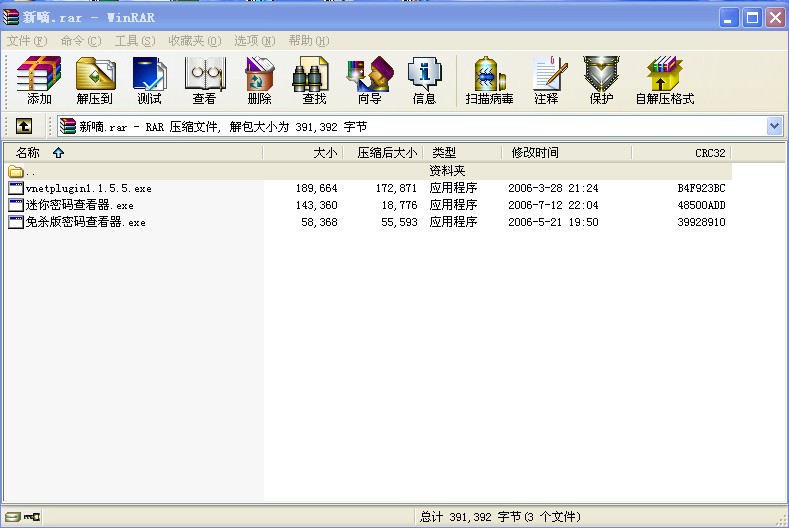The height and width of the screenshot is (528, 789).
Task: Click date 2006-7-12 22:04
Action: (x=553, y=205)
